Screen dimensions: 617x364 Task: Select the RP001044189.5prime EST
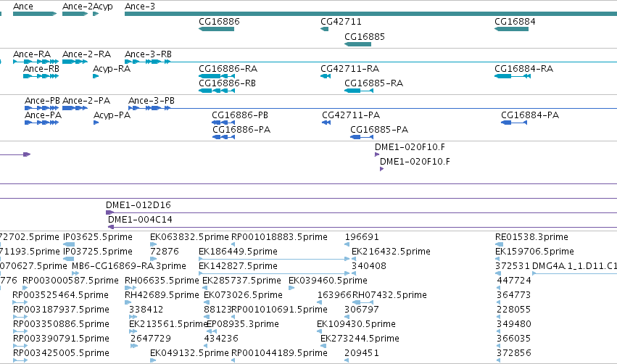click(x=233, y=360)
